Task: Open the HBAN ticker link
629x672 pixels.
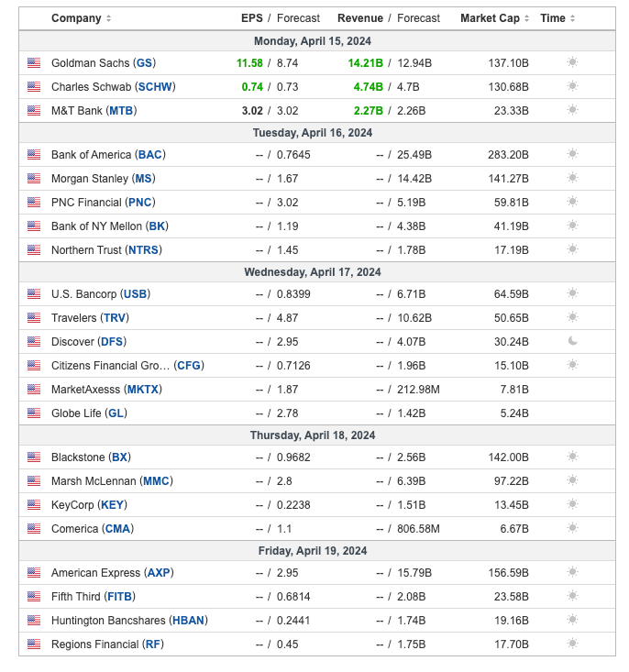Action: coord(188,621)
